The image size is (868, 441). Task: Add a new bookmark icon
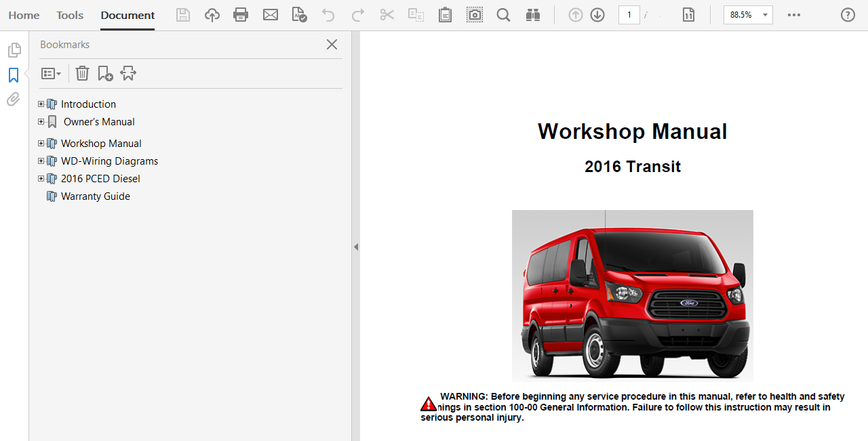pos(105,73)
